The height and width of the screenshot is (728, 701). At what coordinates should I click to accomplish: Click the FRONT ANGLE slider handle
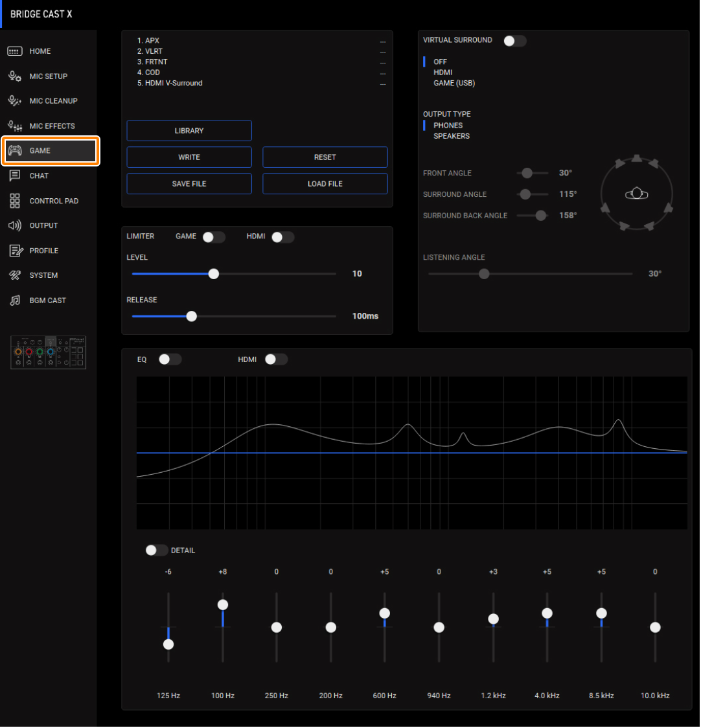527,173
